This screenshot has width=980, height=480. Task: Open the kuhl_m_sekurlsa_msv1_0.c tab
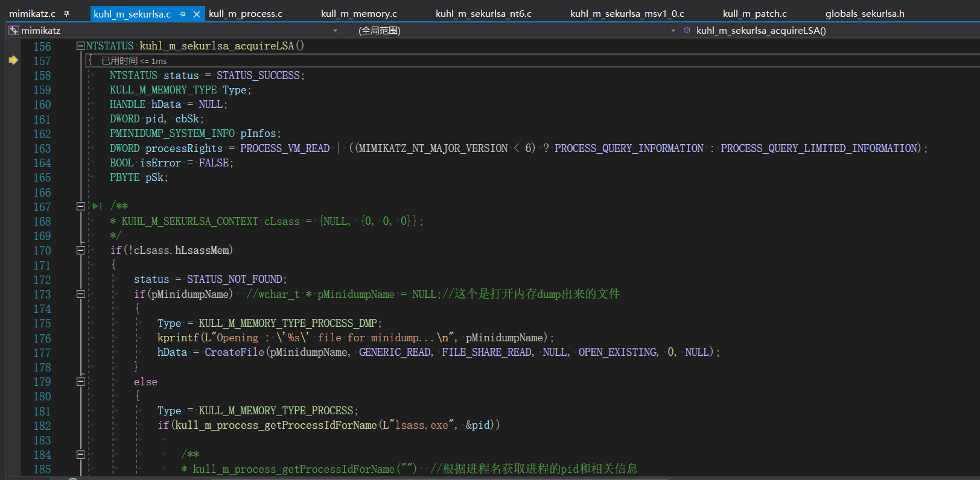pyautogui.click(x=627, y=13)
